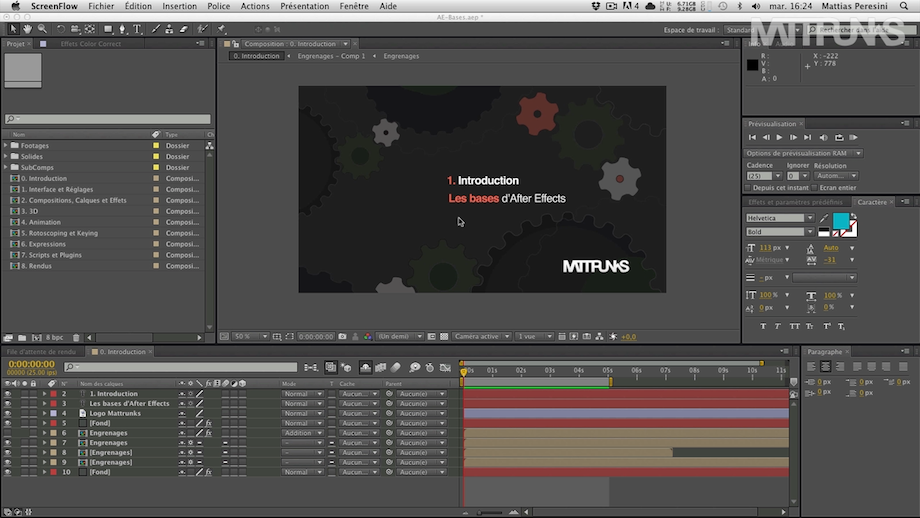
Task: Hide the Logo Mattrunks layer
Action: (x=8, y=413)
